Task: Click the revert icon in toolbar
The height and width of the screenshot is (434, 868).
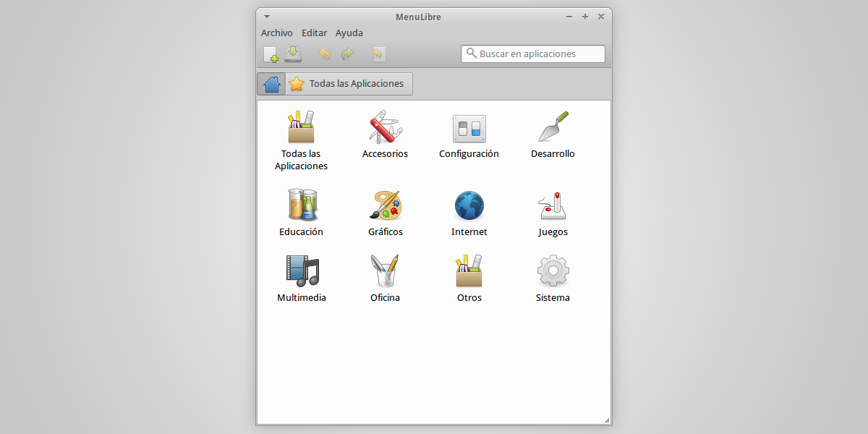Action: (x=378, y=54)
